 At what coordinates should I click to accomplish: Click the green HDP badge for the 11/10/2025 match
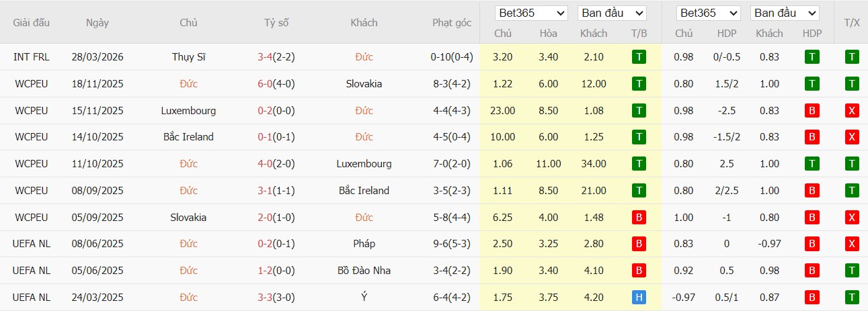tap(812, 164)
